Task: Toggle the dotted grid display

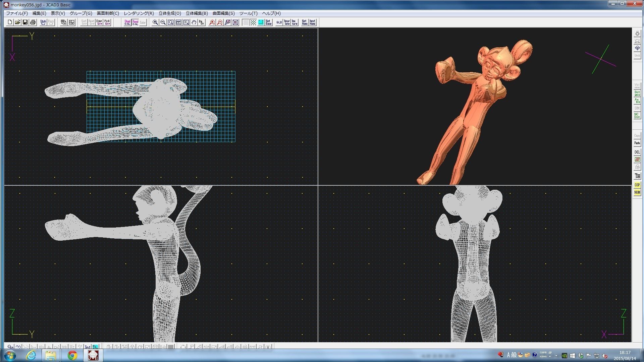Action: pos(246,22)
